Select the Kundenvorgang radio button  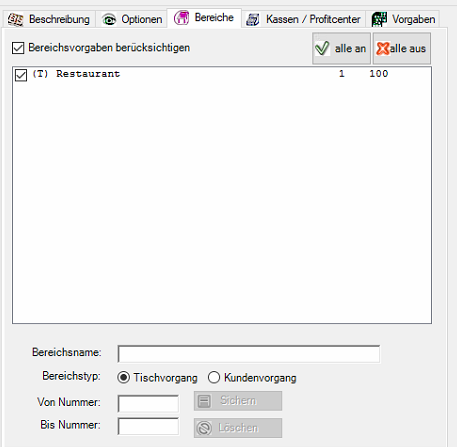tap(214, 378)
